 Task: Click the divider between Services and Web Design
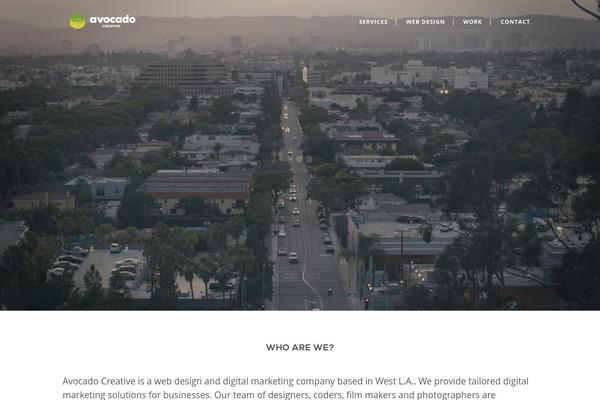coord(396,22)
